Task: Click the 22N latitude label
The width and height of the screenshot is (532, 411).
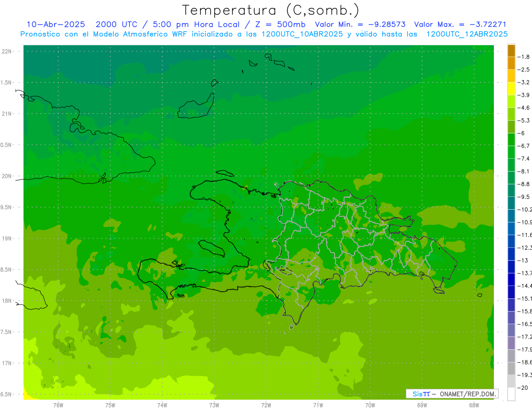Action: pos(7,51)
